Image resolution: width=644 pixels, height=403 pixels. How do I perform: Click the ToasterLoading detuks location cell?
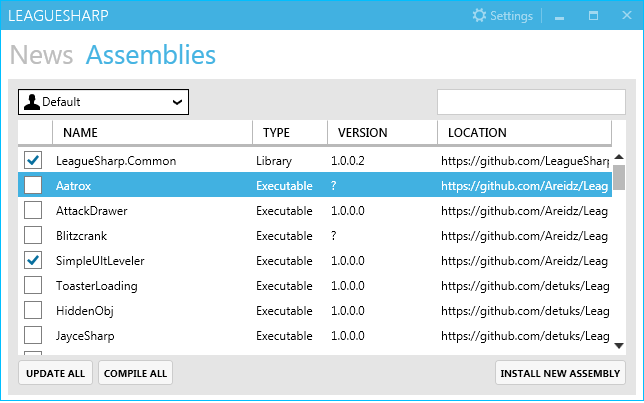[525, 286]
